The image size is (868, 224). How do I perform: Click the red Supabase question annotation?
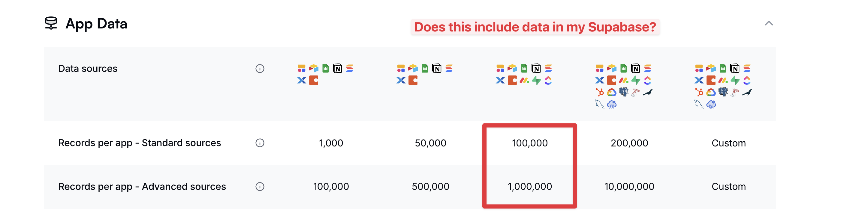pos(535,27)
